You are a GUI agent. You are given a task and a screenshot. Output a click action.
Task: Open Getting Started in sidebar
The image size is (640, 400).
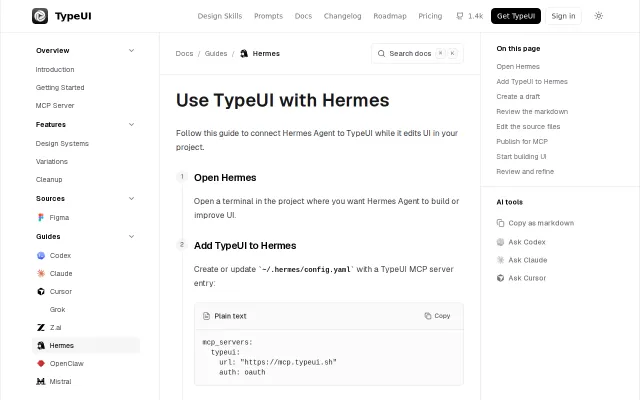click(60, 87)
